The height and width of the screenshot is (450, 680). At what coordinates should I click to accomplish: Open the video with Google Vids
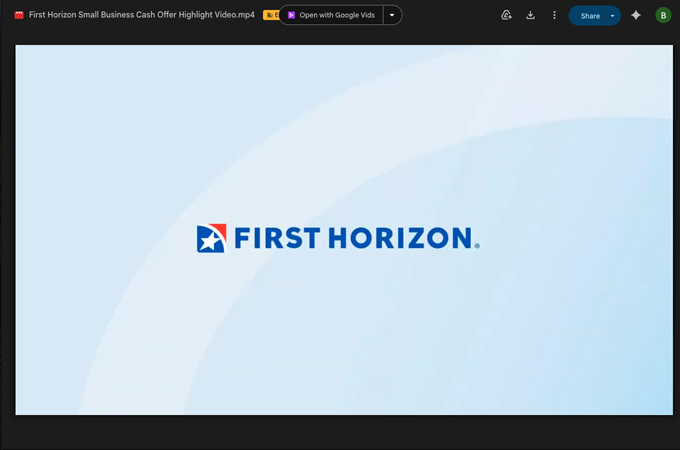[332, 15]
